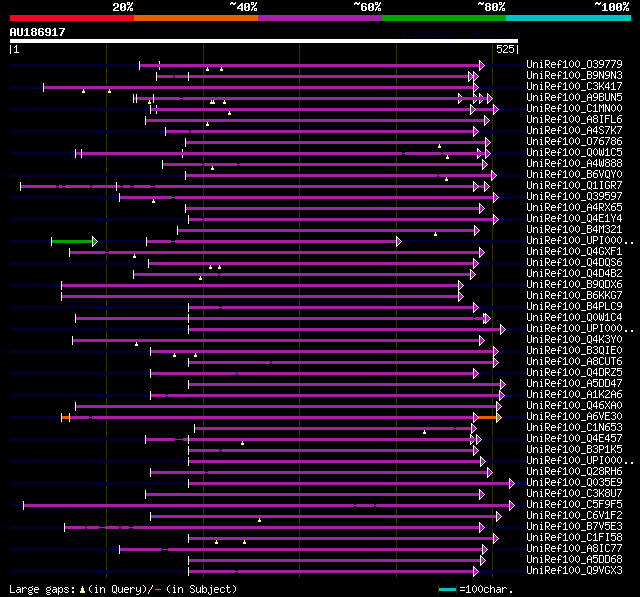The width and height of the screenshot is (640, 597).
Task: Click the purple alignment bar of UniRef100_C5F9F5
Action: tap(268, 506)
